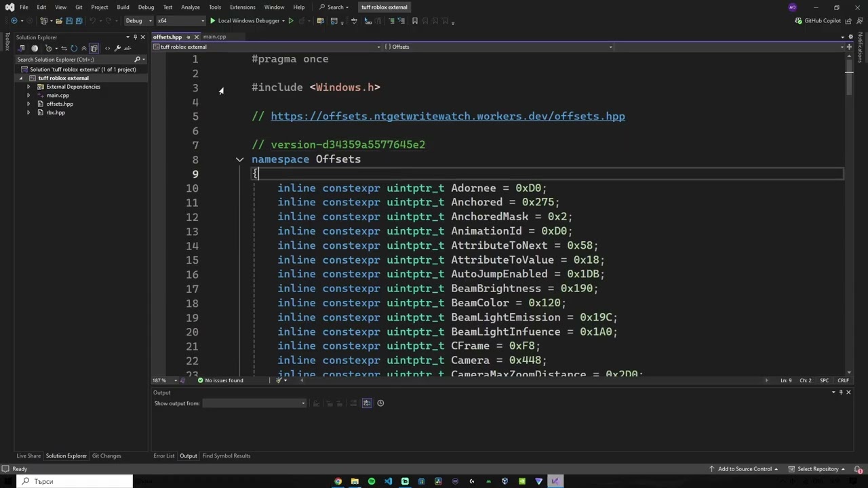Click Refresh icon in Solution Explorer

(74, 48)
